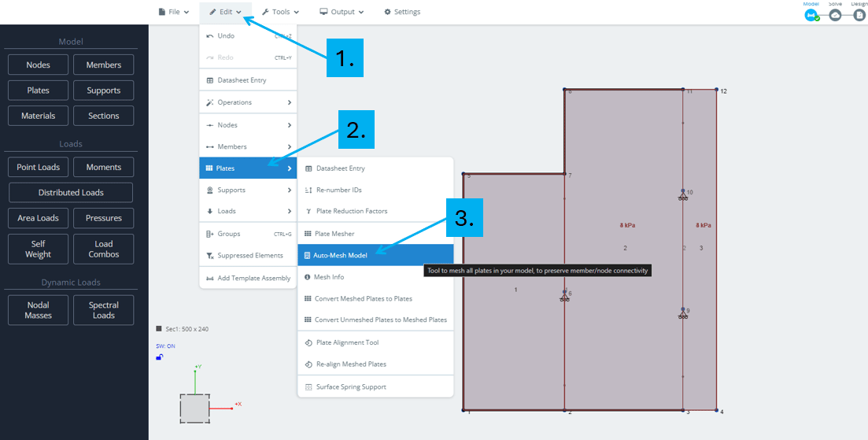This screenshot has width=868, height=440.
Task: Select Plate Reduction Factors
Action: tap(375, 211)
